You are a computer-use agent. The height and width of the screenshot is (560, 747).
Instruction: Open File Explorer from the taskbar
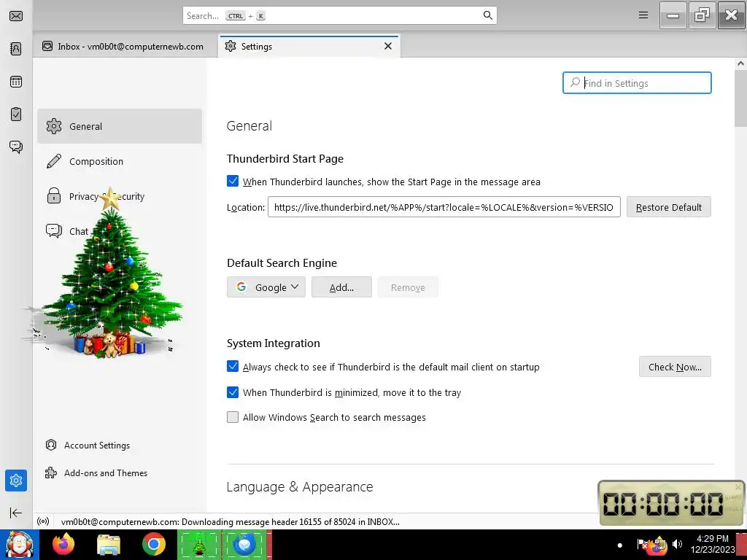click(109, 544)
